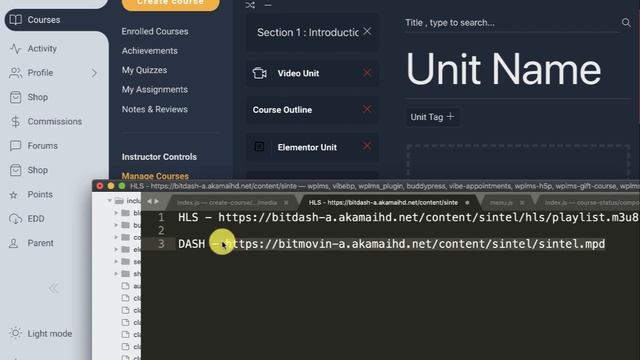
Task: Open My Assignments link
Action: click(x=155, y=89)
